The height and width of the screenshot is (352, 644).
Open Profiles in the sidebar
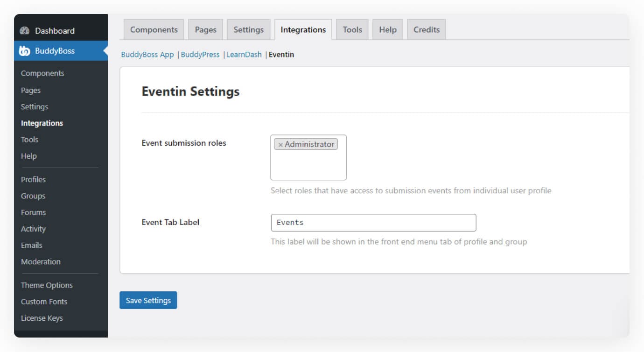33,179
